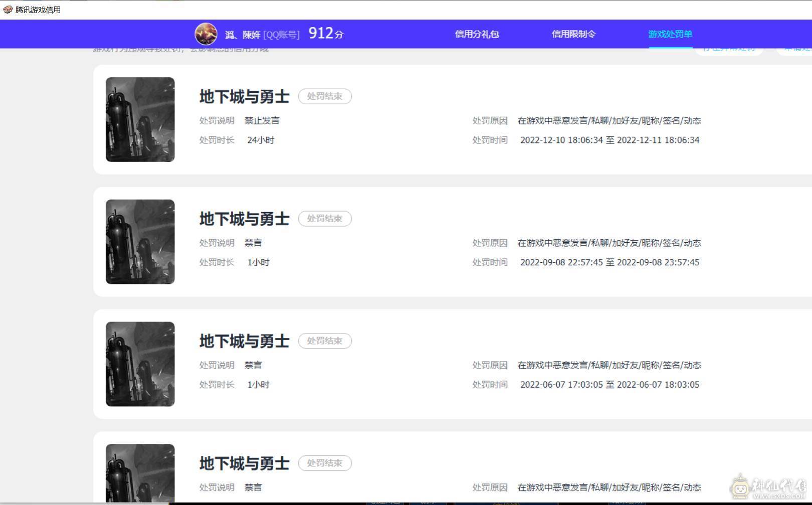The image size is (812, 505).
Task: Click the penalty reason in the 2022-09-08 card
Action: point(610,243)
